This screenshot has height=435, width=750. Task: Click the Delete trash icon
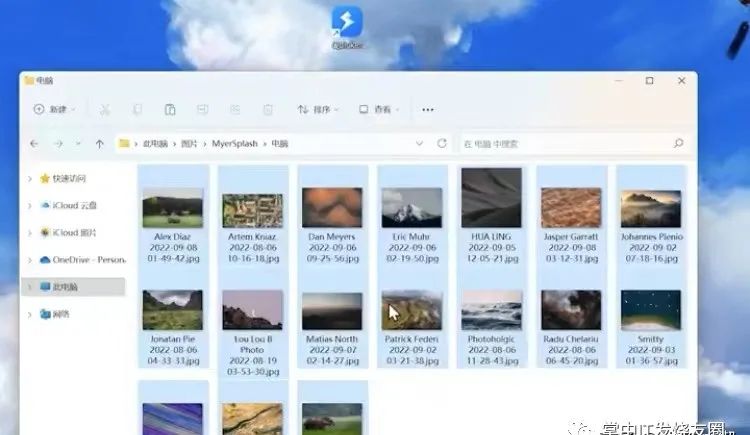point(268,110)
